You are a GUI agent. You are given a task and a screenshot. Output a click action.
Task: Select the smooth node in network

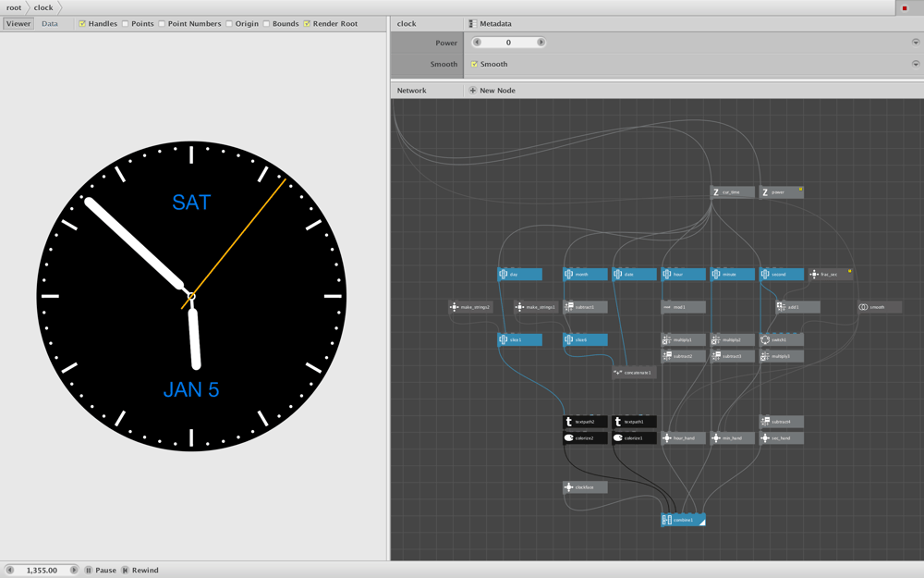click(880, 307)
